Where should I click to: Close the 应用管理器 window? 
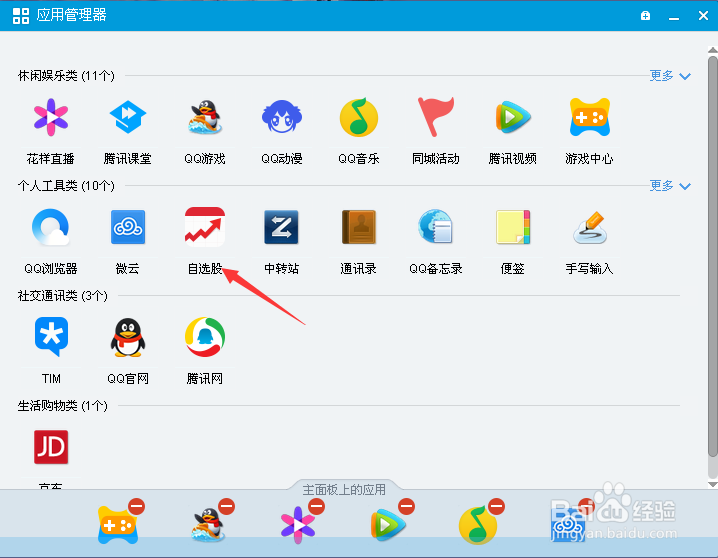pos(703,16)
